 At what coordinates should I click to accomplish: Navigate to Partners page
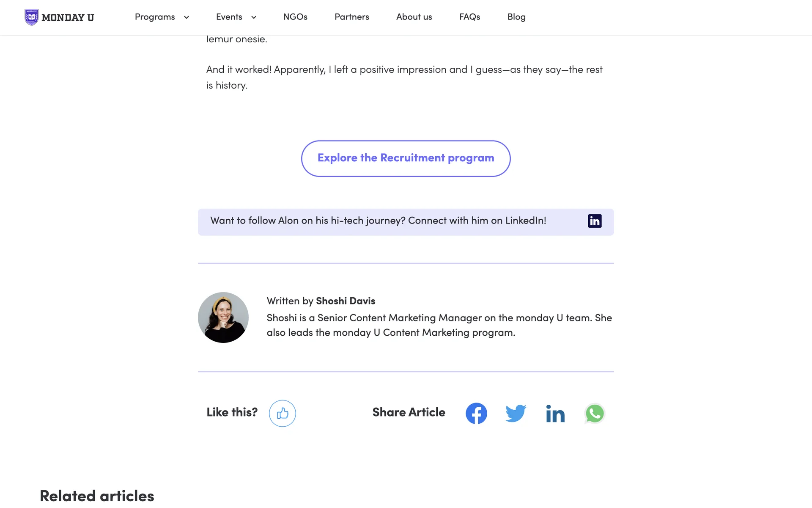point(352,17)
